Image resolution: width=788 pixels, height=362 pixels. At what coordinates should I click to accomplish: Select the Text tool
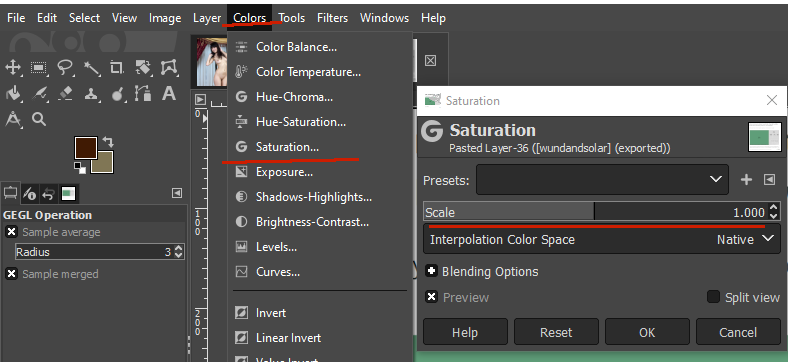(169, 94)
